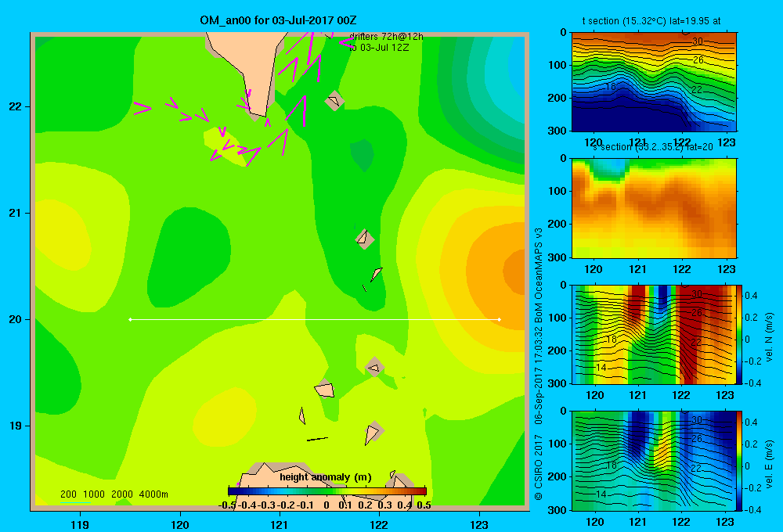
Task: Open the temperature section plot
Action: click(x=654, y=82)
